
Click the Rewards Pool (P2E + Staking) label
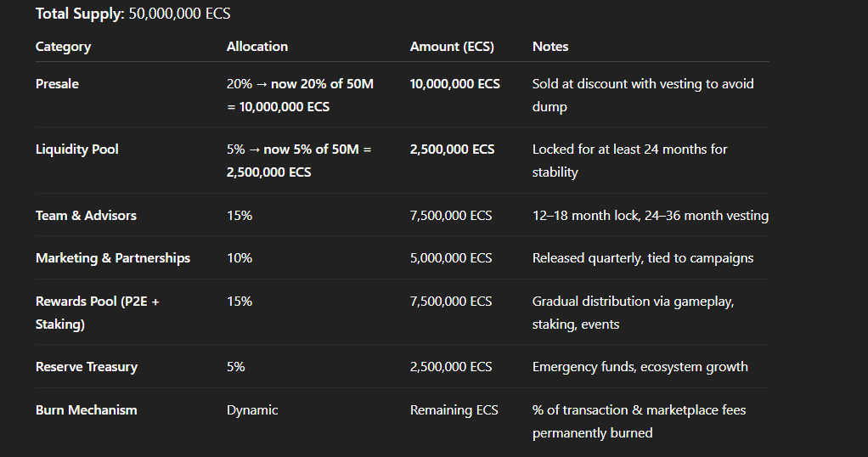[x=97, y=312]
